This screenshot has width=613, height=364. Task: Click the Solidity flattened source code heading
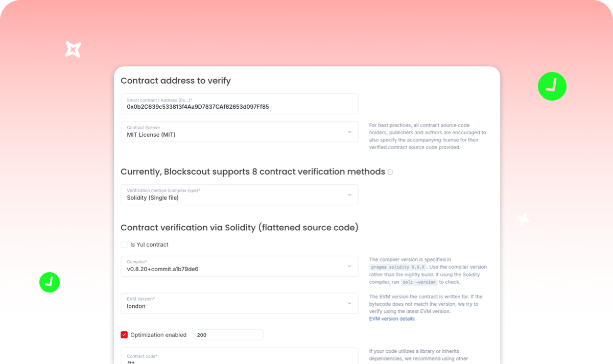pyautogui.click(x=239, y=228)
